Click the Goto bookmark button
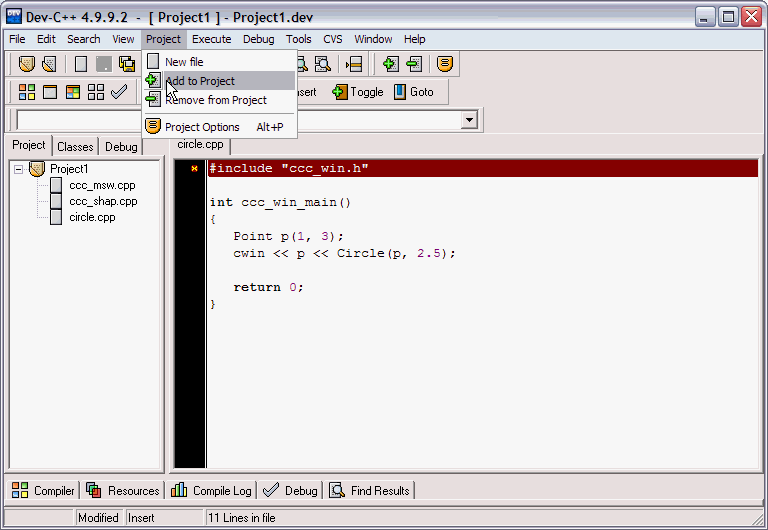Image resolution: width=768 pixels, height=530 pixels. [x=413, y=92]
